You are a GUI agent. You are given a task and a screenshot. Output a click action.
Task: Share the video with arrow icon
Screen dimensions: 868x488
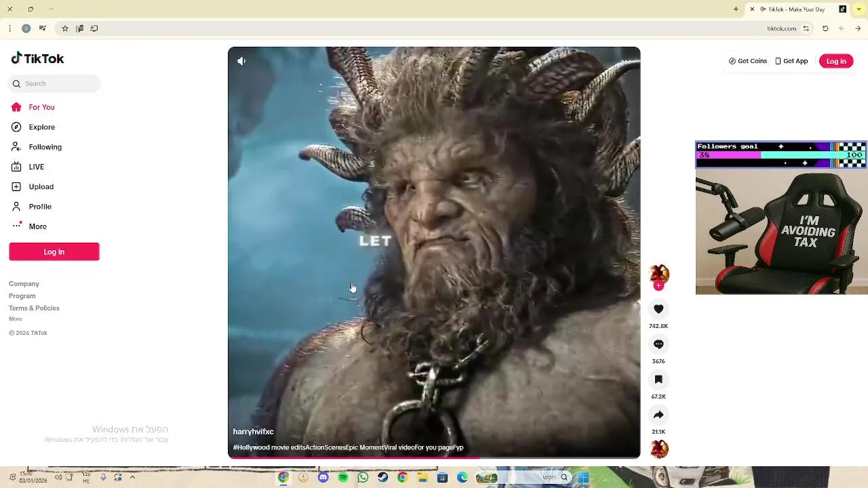click(658, 415)
